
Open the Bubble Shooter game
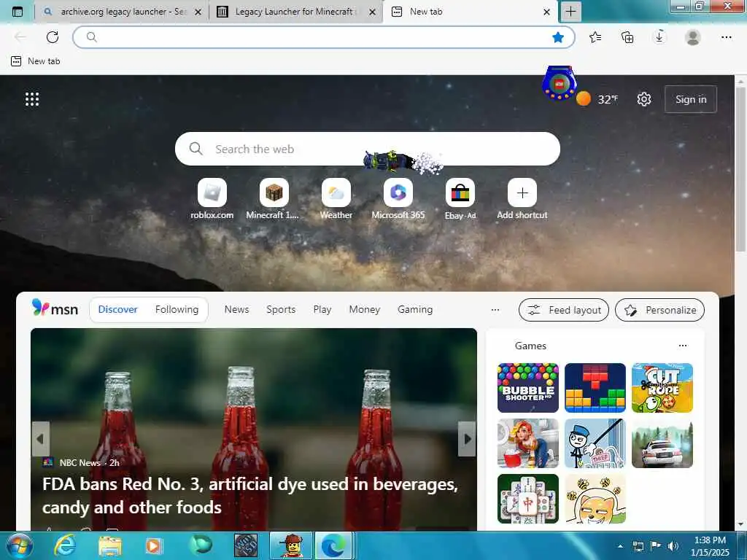(528, 388)
